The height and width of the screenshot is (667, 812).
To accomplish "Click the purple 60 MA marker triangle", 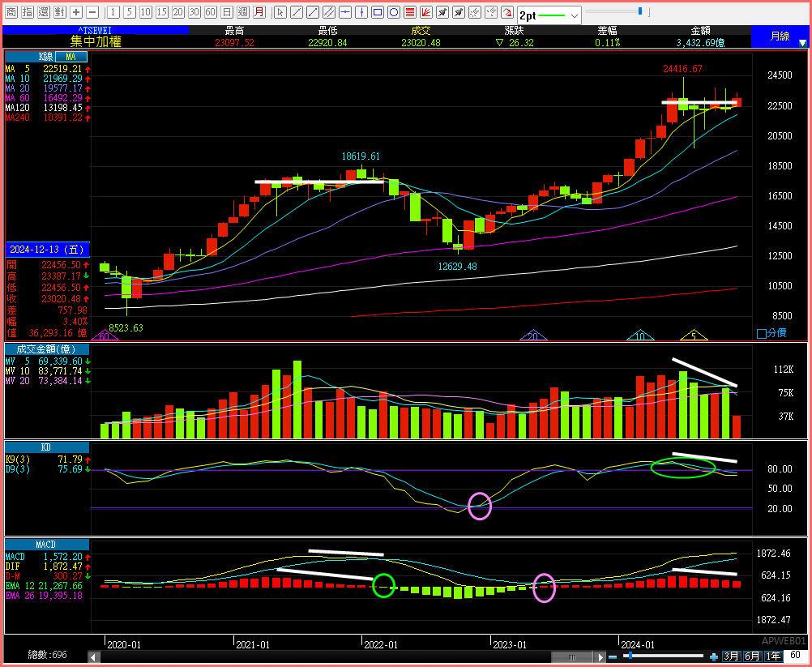I will tap(104, 336).
